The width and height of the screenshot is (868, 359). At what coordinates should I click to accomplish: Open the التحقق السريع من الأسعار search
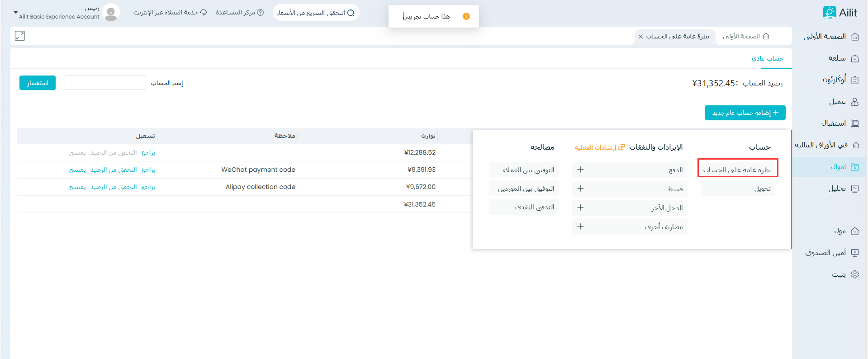pos(316,13)
